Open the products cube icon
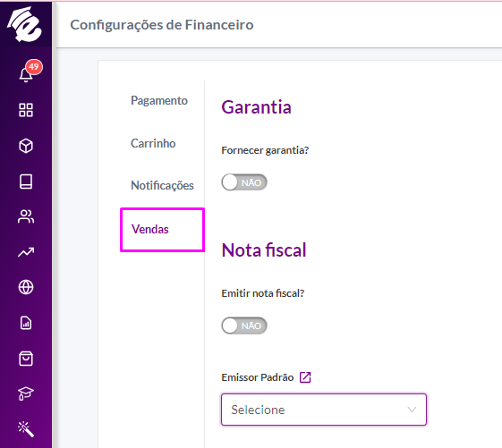The width and height of the screenshot is (502, 448). [26, 146]
